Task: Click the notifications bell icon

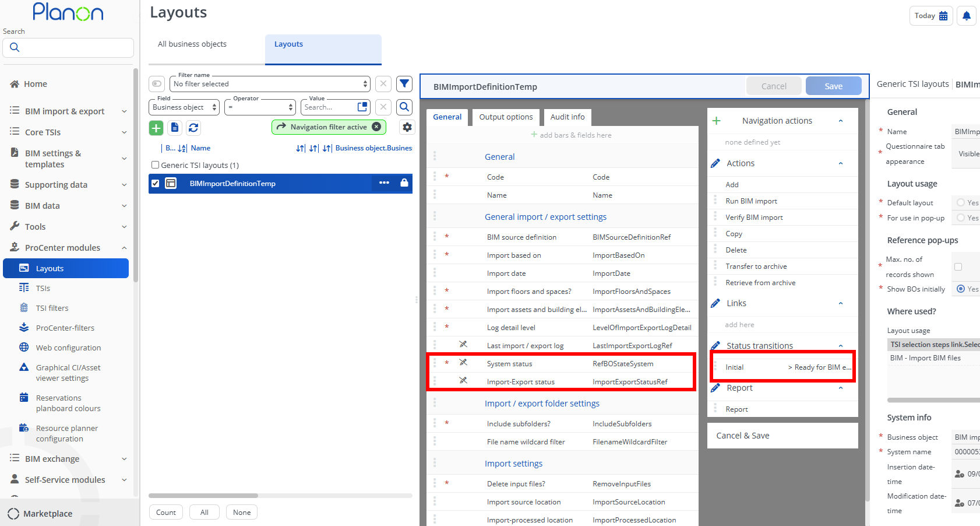Action: point(966,16)
